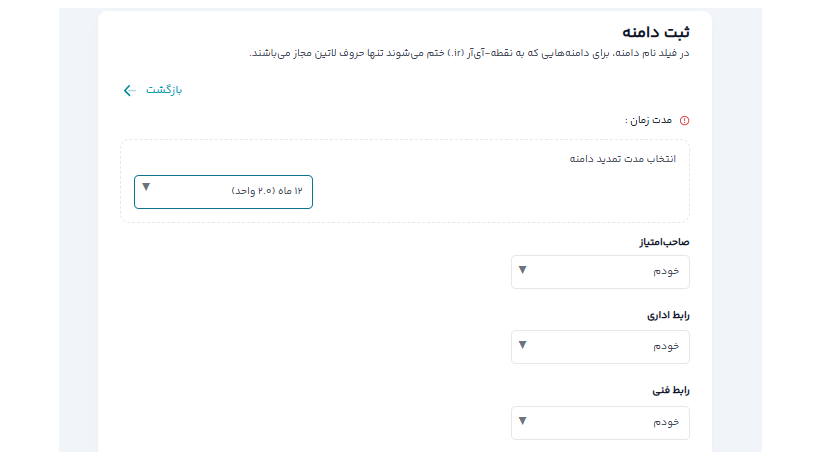Click the خودم value in the رابط فنی dropdown
The width and height of the screenshot is (820, 460).
click(666, 422)
